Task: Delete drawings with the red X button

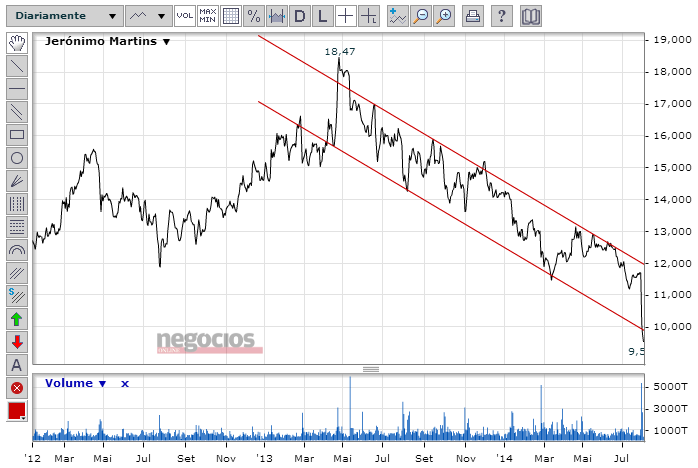Action: pyautogui.click(x=17, y=388)
